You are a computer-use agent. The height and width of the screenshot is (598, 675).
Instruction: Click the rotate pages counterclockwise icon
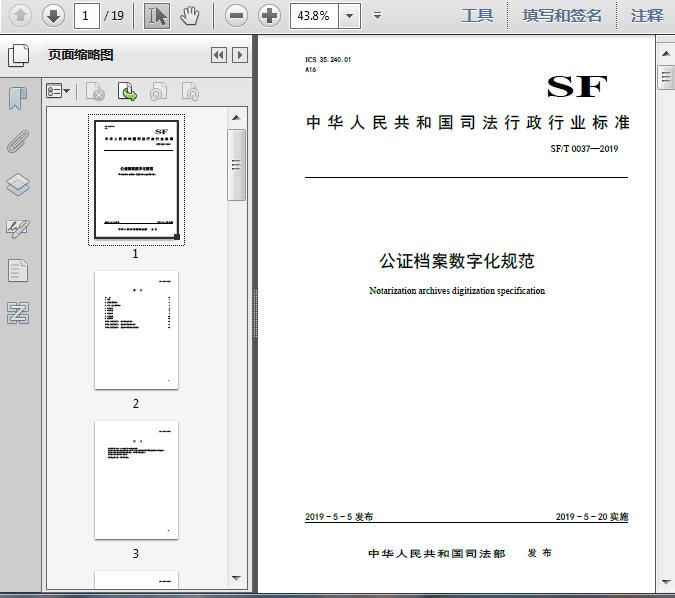[159, 91]
